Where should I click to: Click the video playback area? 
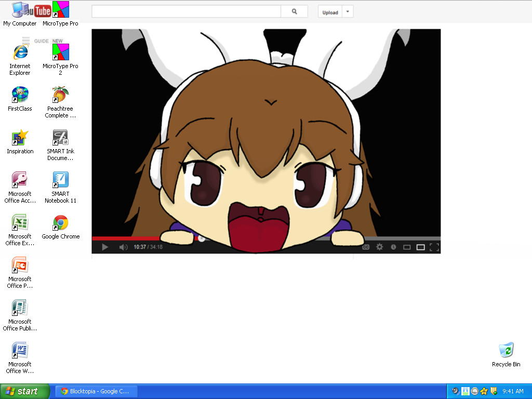coord(266,132)
